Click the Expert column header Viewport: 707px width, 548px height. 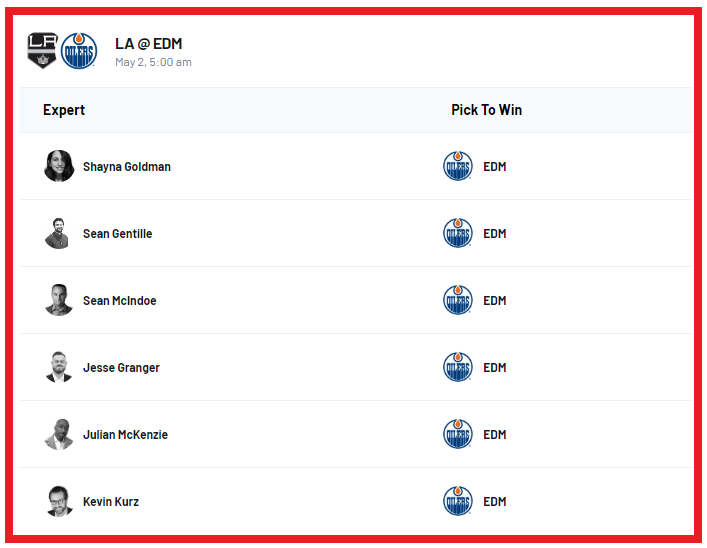click(x=64, y=110)
